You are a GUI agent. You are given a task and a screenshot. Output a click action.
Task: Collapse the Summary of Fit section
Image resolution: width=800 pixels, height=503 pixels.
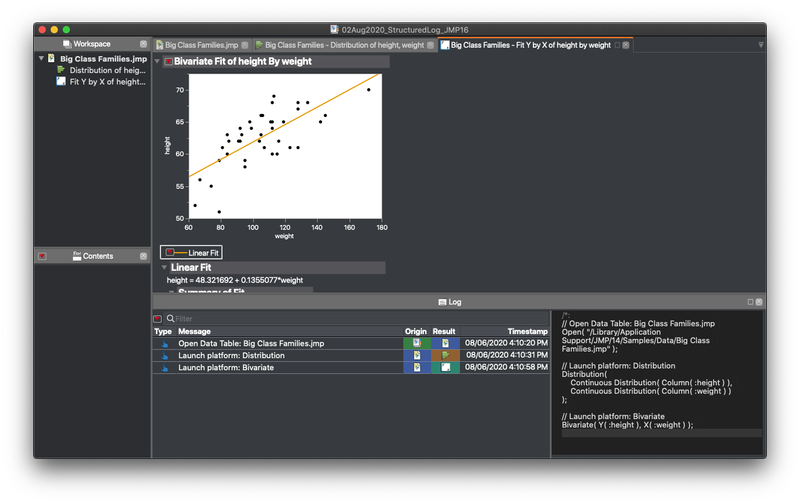pyautogui.click(x=171, y=291)
